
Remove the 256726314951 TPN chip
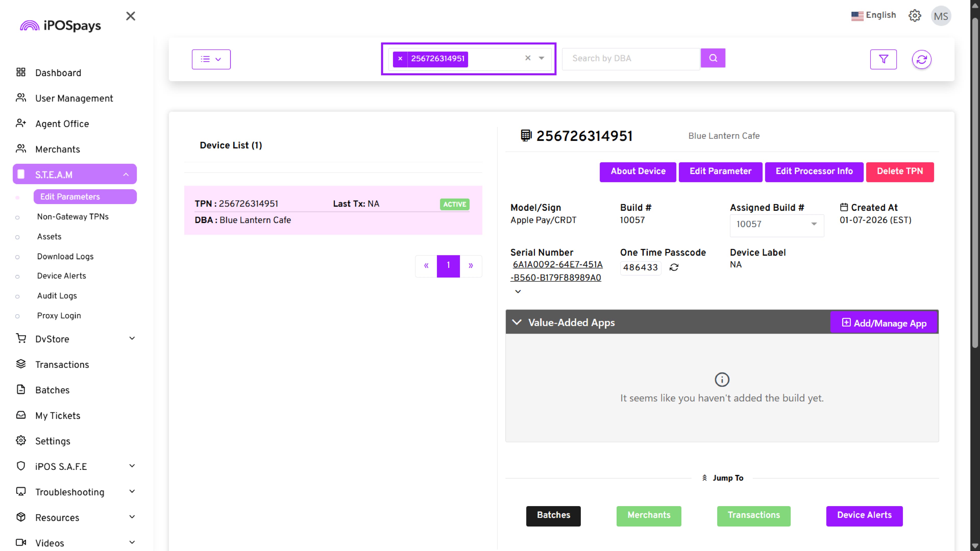tap(400, 59)
